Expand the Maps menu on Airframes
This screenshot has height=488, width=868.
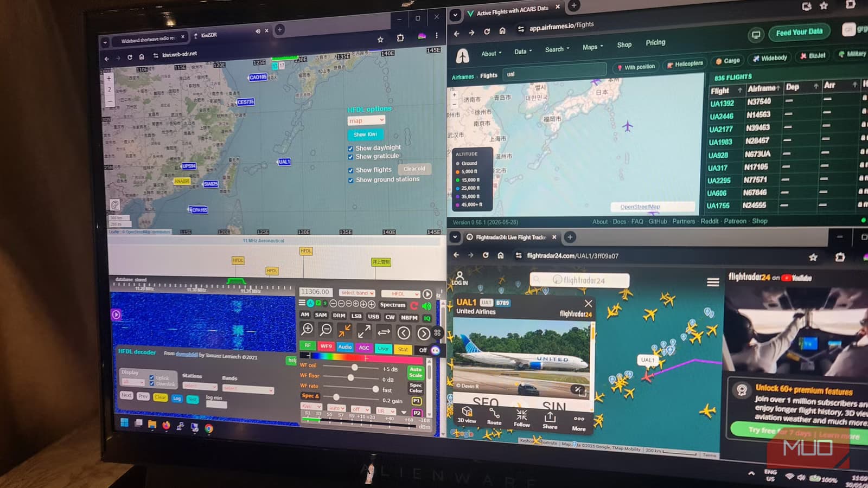[x=593, y=47]
